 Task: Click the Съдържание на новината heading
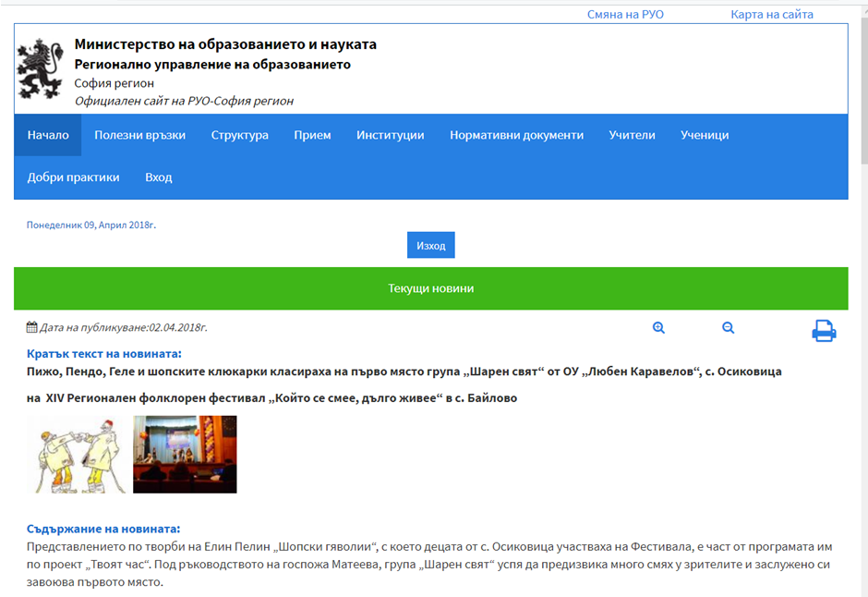click(x=103, y=529)
